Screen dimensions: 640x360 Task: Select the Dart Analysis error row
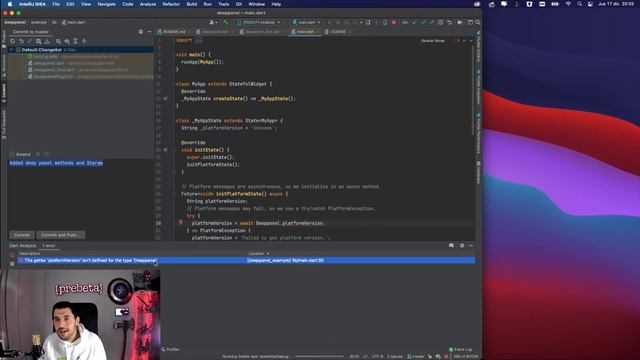pos(246,260)
